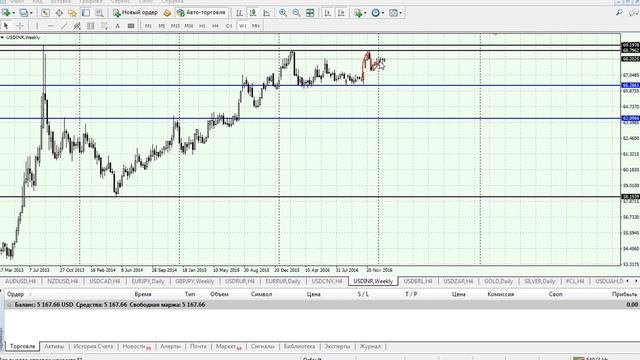640x360 pixels.
Task: Select the crosshair tool
Action: tap(20, 26)
